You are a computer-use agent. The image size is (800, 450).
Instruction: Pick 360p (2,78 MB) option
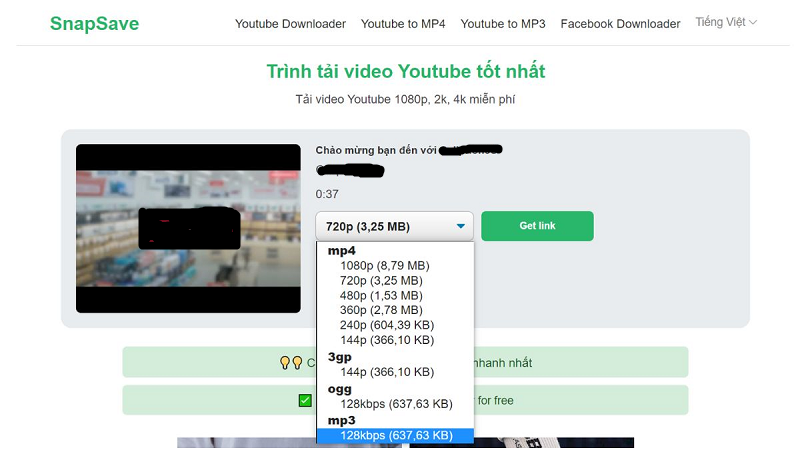tap(381, 311)
